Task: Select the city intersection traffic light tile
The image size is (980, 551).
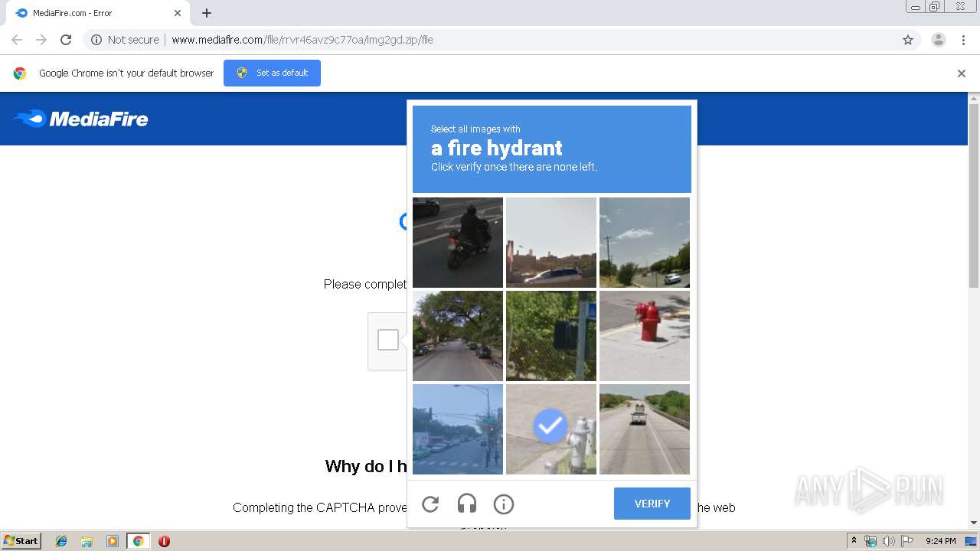Action: coord(458,429)
